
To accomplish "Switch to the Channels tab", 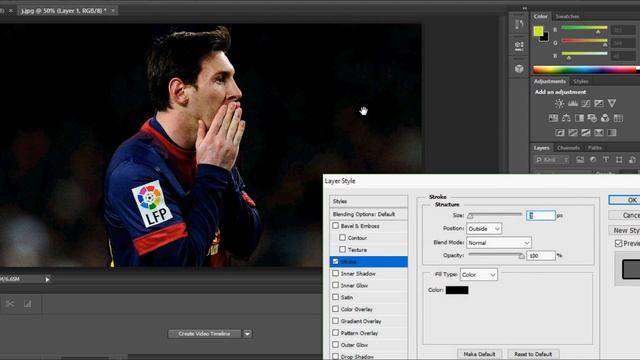I will 568,148.
